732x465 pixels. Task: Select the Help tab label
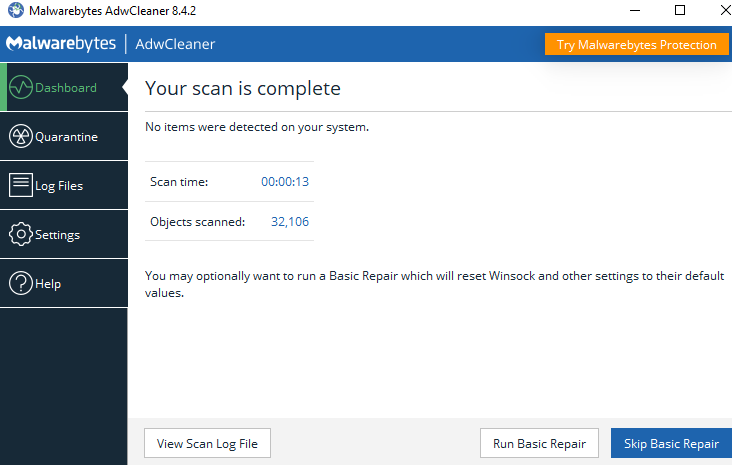tap(48, 283)
